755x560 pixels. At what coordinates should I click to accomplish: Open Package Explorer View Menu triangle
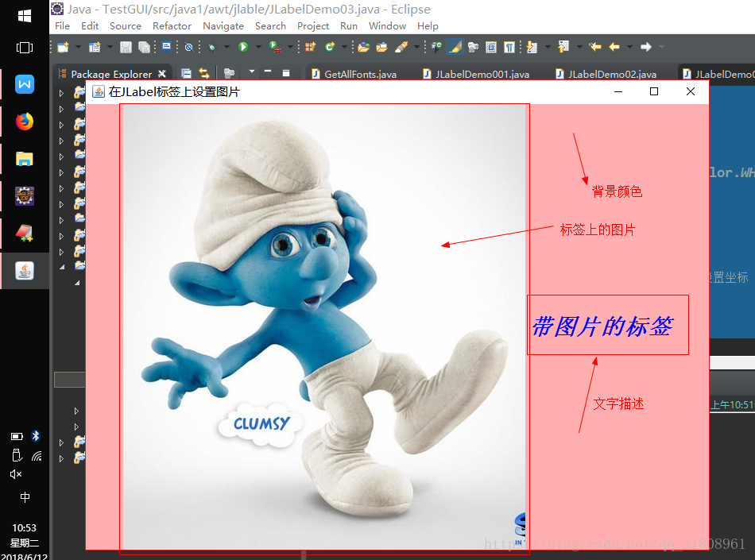(x=251, y=71)
